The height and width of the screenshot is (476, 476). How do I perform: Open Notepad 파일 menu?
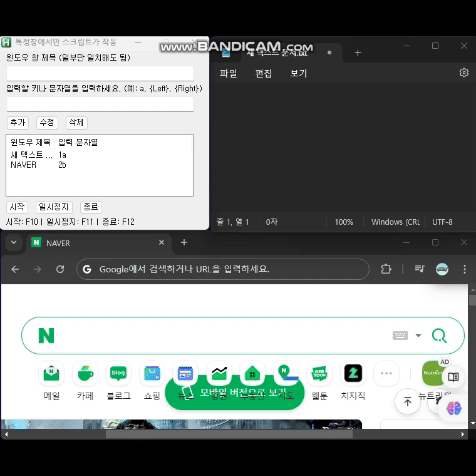click(x=228, y=73)
